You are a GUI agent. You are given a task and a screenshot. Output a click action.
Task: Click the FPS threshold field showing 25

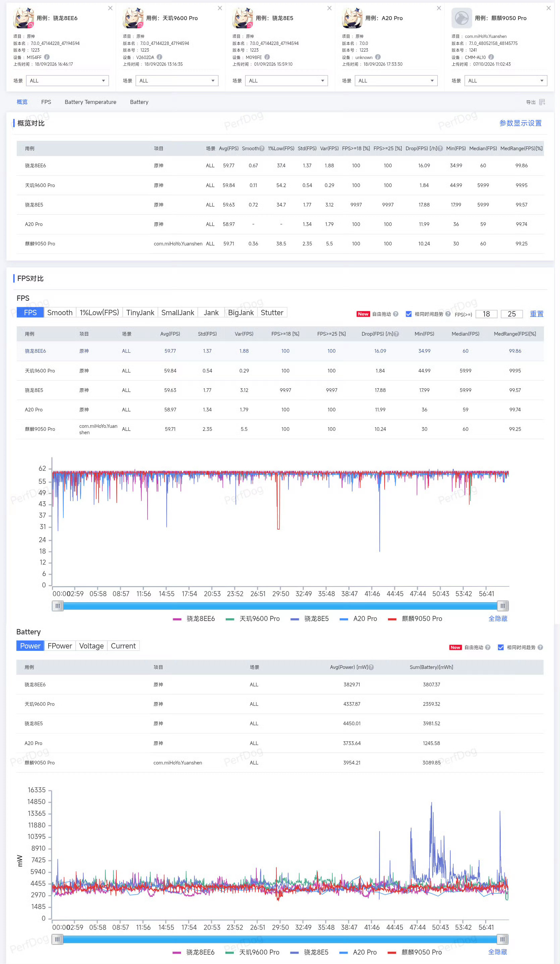click(x=512, y=314)
